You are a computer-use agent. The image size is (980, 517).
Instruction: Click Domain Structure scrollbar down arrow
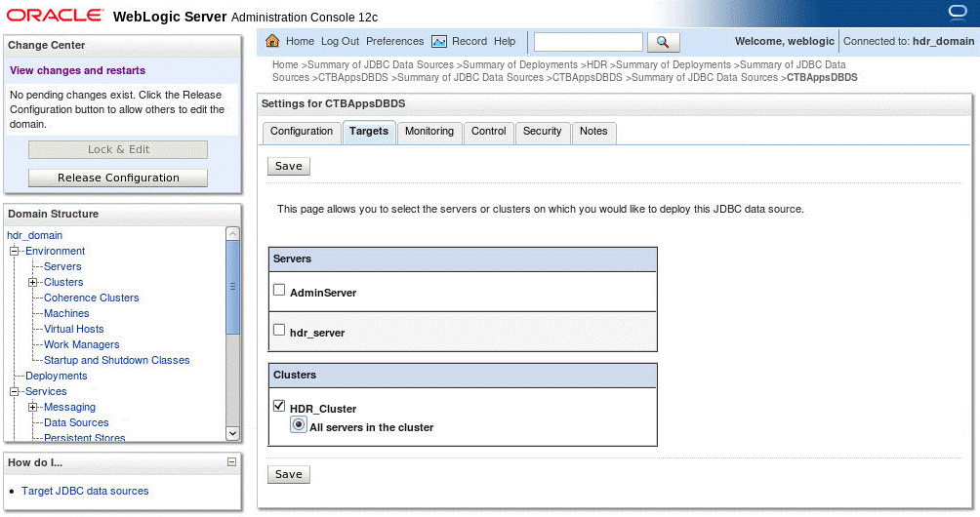coord(232,433)
